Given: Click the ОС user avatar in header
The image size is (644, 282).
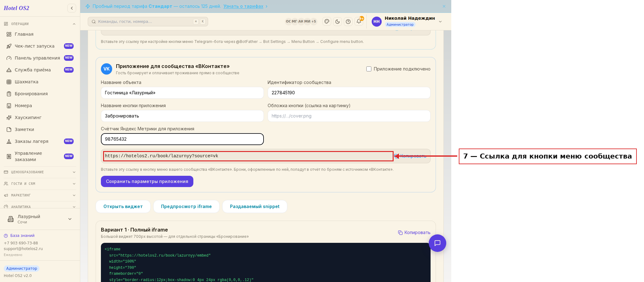Looking at the screenshot, I should (x=288, y=22).
